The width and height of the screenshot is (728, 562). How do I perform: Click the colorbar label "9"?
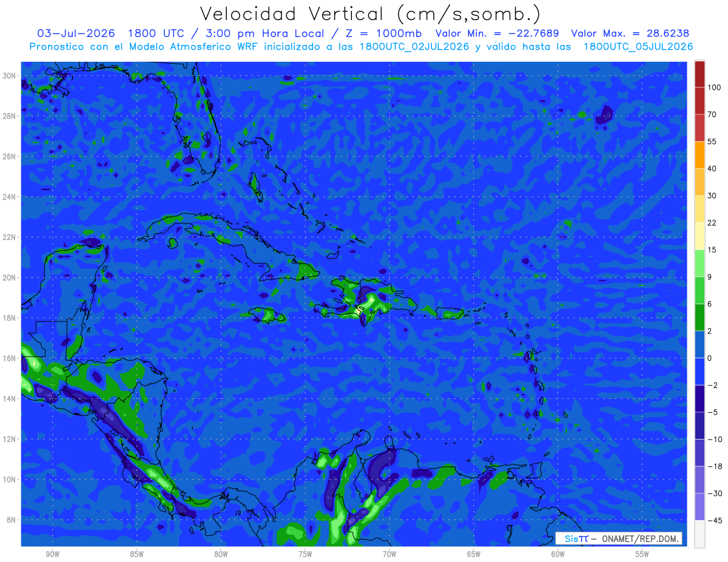(x=710, y=276)
